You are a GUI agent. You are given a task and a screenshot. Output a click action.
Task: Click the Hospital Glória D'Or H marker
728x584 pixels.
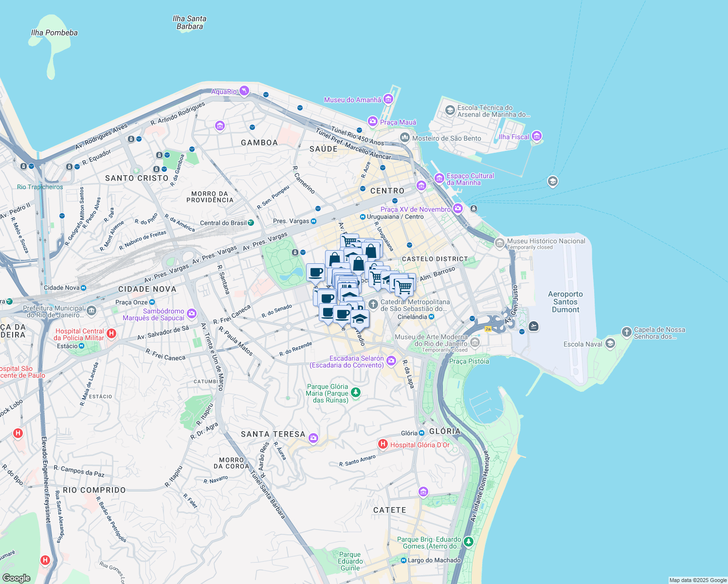[383, 444]
